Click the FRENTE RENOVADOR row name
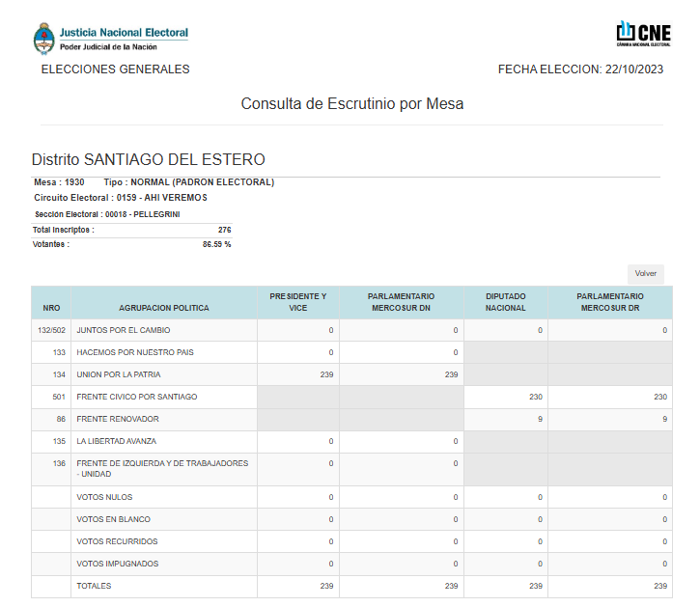Viewport: 700px width, 607px height. click(x=118, y=419)
